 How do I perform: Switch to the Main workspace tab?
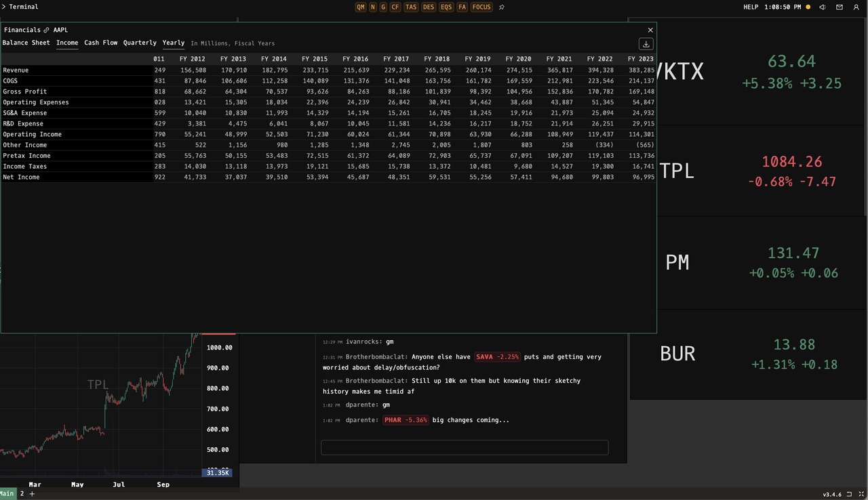click(x=7, y=494)
